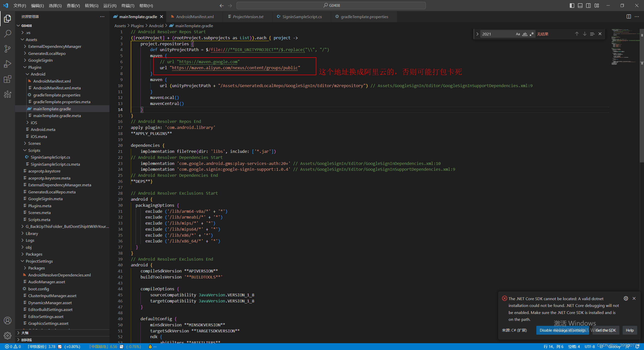Open the Extensions view
This screenshot has height=350, width=644.
[x=8, y=79]
